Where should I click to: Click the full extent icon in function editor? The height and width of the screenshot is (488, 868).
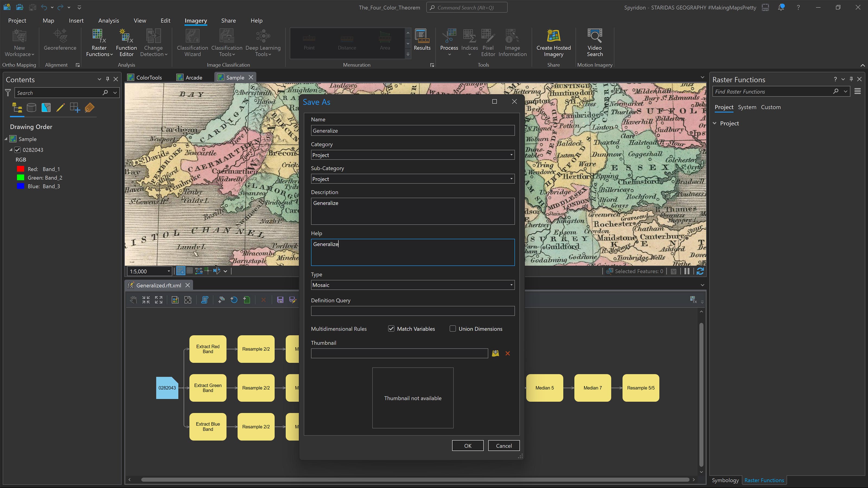coord(159,300)
